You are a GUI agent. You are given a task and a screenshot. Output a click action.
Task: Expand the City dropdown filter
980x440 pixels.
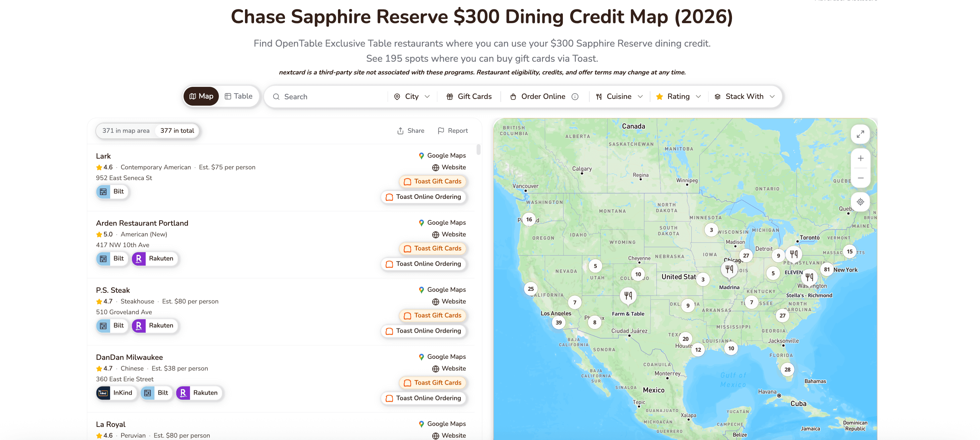tap(412, 97)
